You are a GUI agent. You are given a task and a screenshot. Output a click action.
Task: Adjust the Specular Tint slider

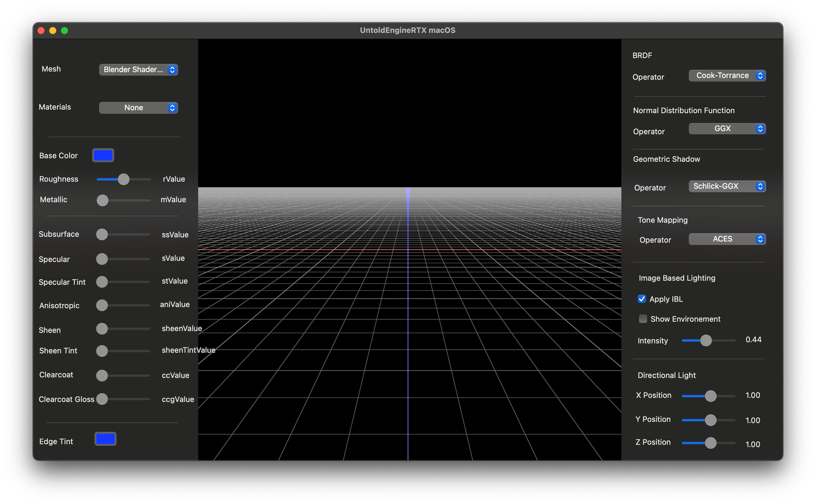[102, 282]
